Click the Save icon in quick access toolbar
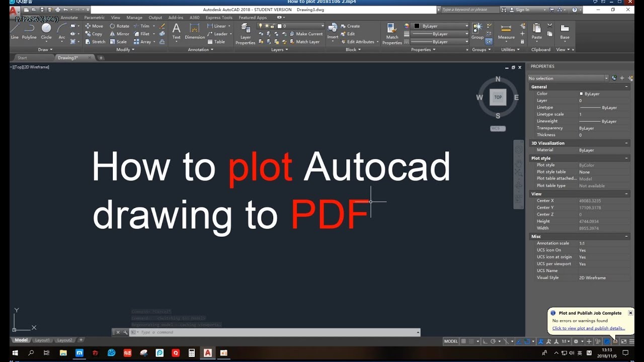Image resolution: width=644 pixels, height=362 pixels. [x=42, y=10]
